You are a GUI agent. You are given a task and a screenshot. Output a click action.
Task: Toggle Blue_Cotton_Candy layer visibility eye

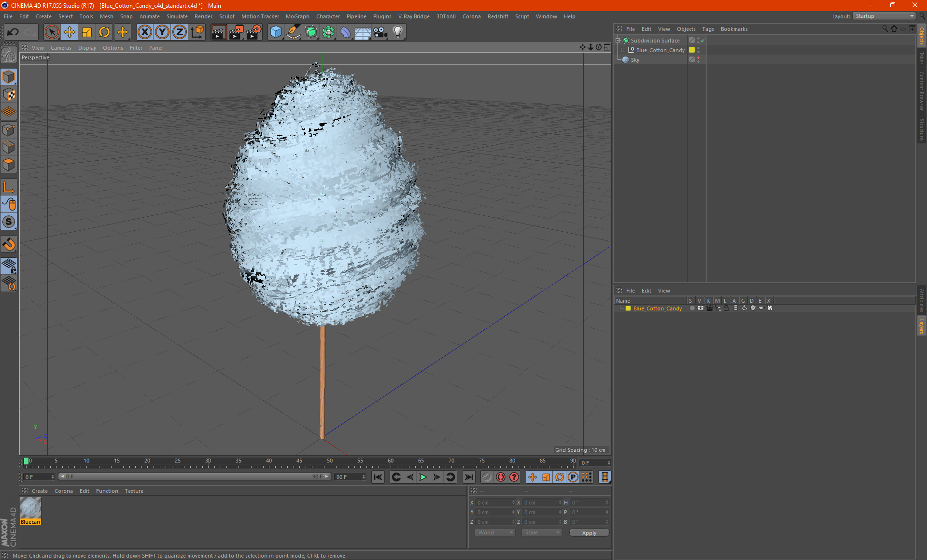pyautogui.click(x=701, y=308)
